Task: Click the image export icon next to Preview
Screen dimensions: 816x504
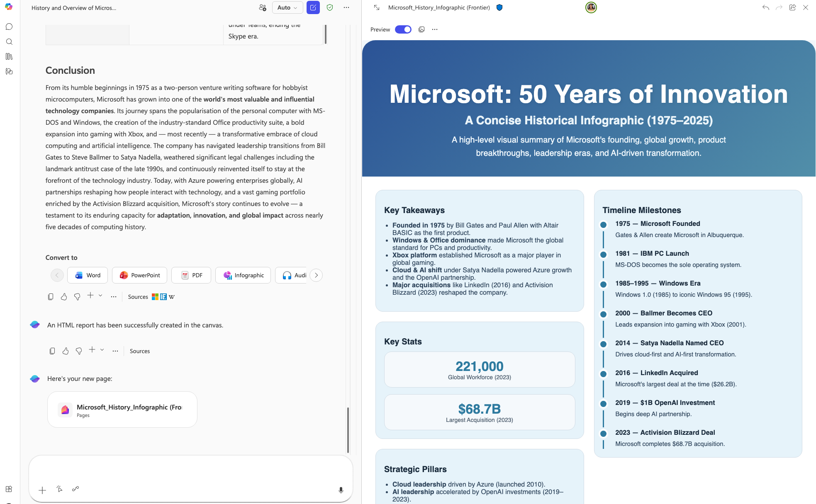Action: (x=421, y=29)
